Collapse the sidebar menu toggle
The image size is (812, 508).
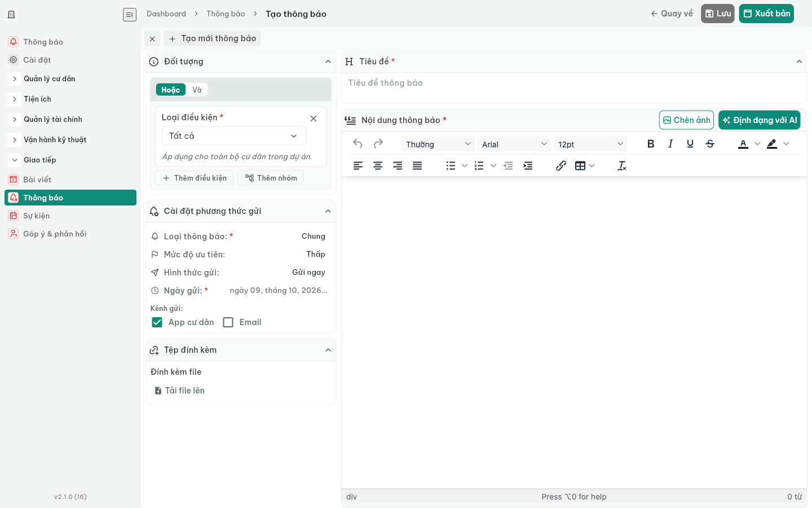coord(130,15)
